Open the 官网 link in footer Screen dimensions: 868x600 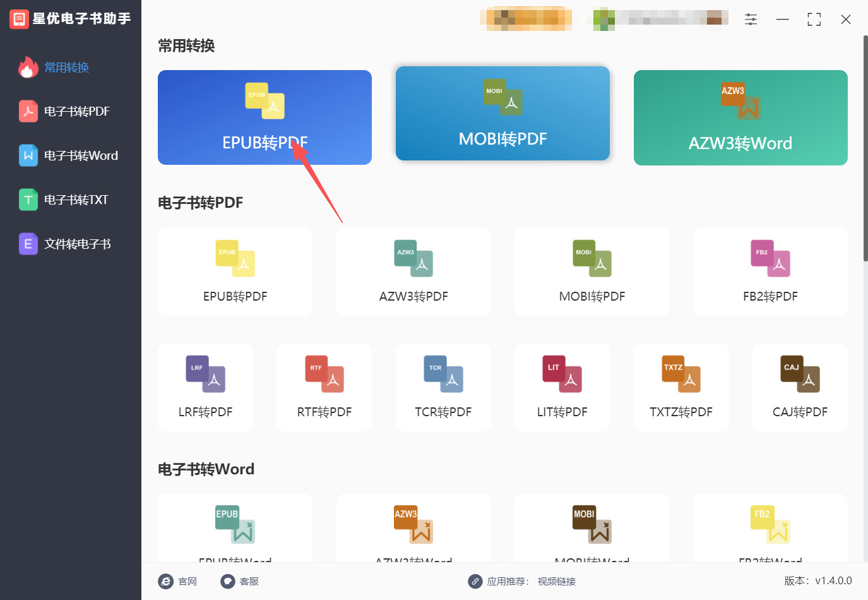(178, 581)
